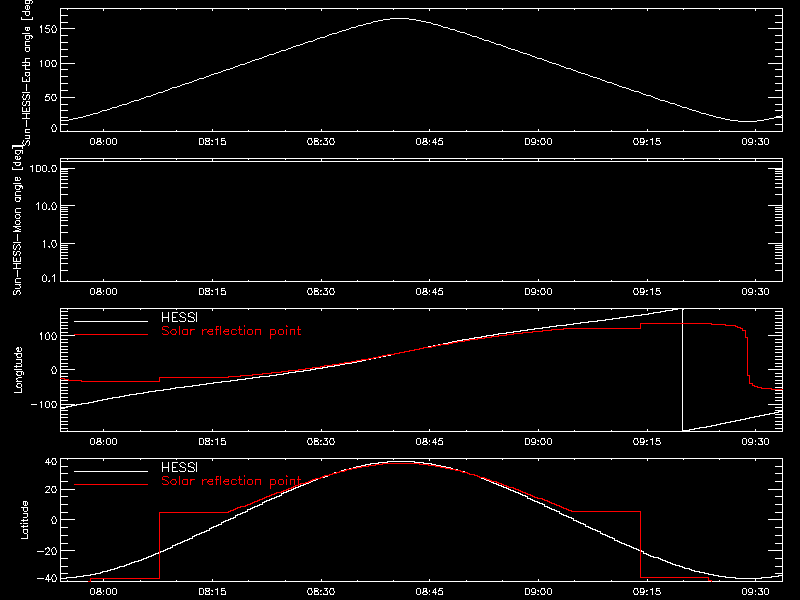
Task: Click 08:45 time label under Earth angle plot
Action: point(430,142)
